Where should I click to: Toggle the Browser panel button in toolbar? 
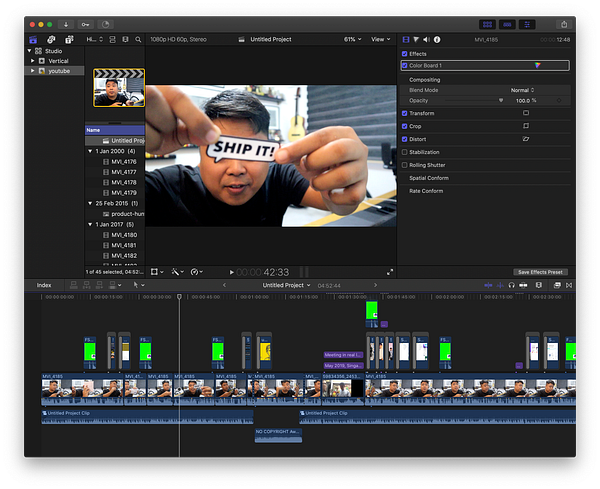(488, 24)
